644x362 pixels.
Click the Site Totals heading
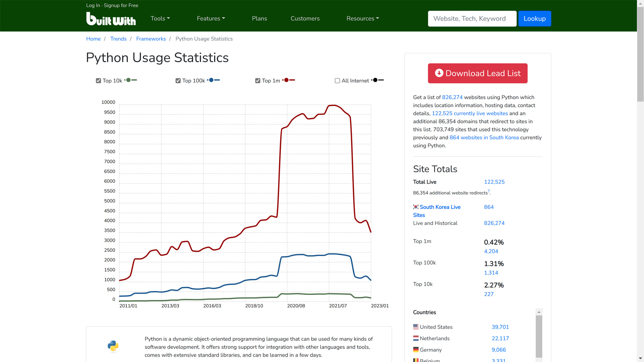point(435,169)
